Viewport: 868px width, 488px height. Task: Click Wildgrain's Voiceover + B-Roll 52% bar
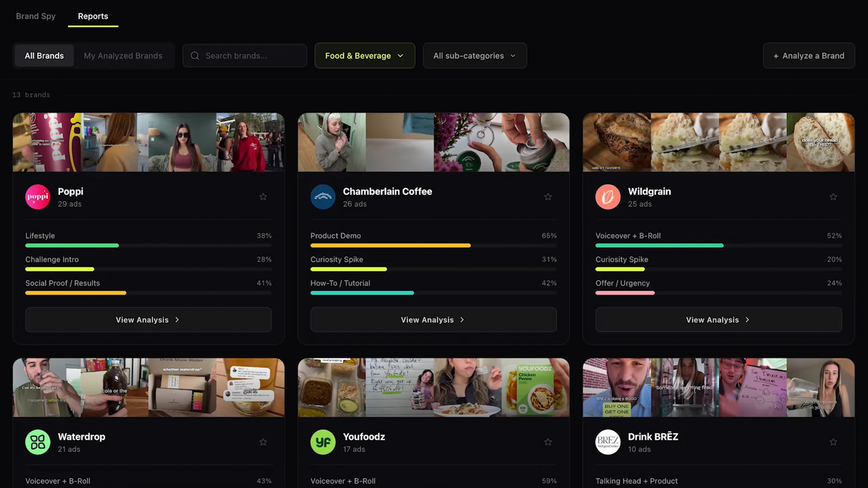718,245
